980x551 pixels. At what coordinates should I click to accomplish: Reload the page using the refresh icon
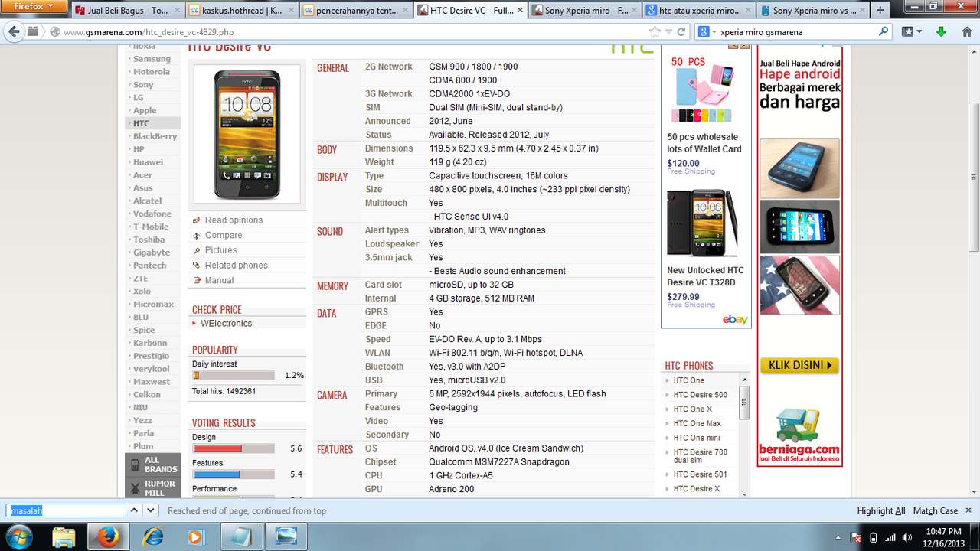click(x=681, y=32)
